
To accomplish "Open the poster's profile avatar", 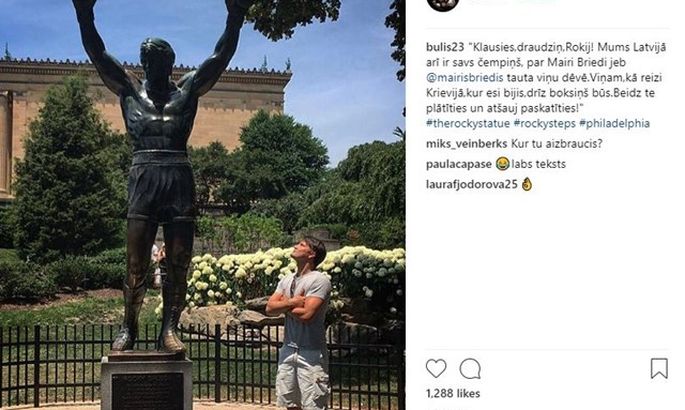I will 443,4.
